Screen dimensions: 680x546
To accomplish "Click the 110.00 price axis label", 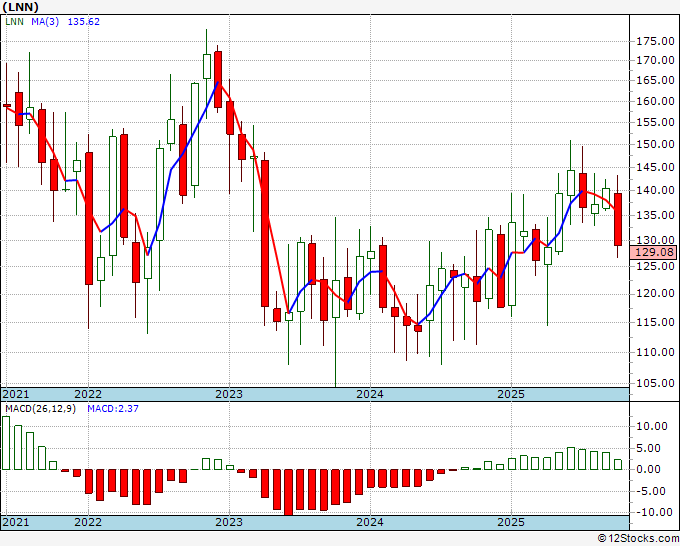I will 655,352.
